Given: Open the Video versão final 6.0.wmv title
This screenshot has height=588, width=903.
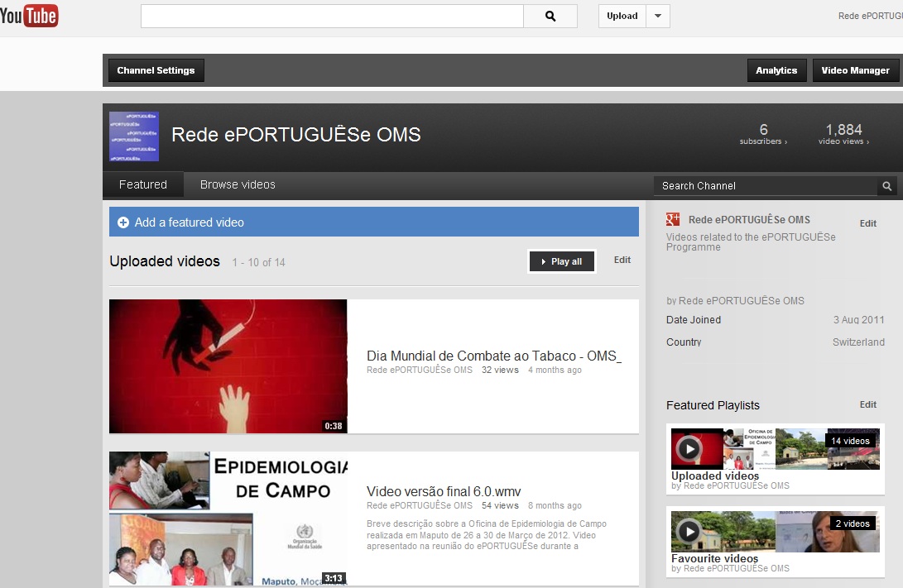Looking at the screenshot, I should 444,491.
